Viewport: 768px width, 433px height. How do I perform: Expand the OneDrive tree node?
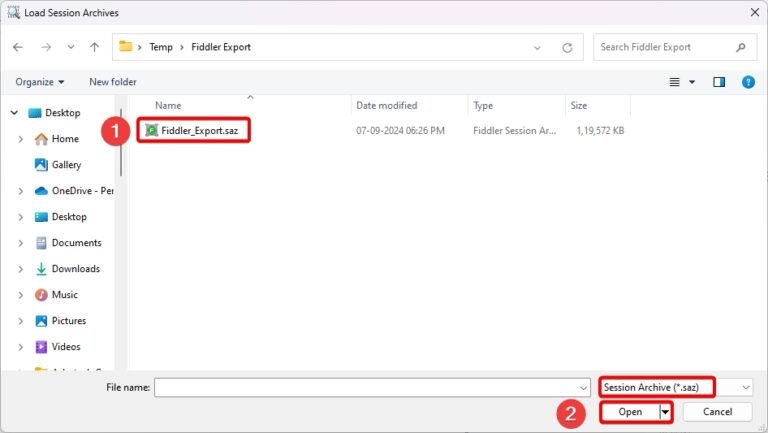click(21, 191)
